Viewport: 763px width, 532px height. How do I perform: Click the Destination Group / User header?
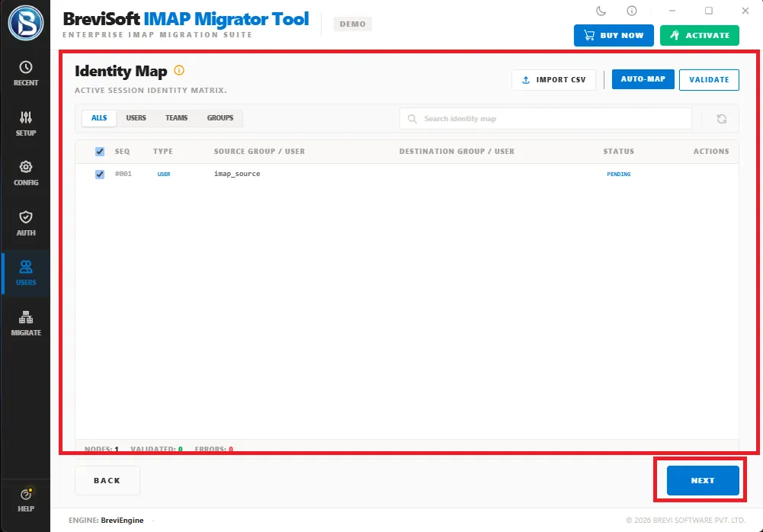457,152
